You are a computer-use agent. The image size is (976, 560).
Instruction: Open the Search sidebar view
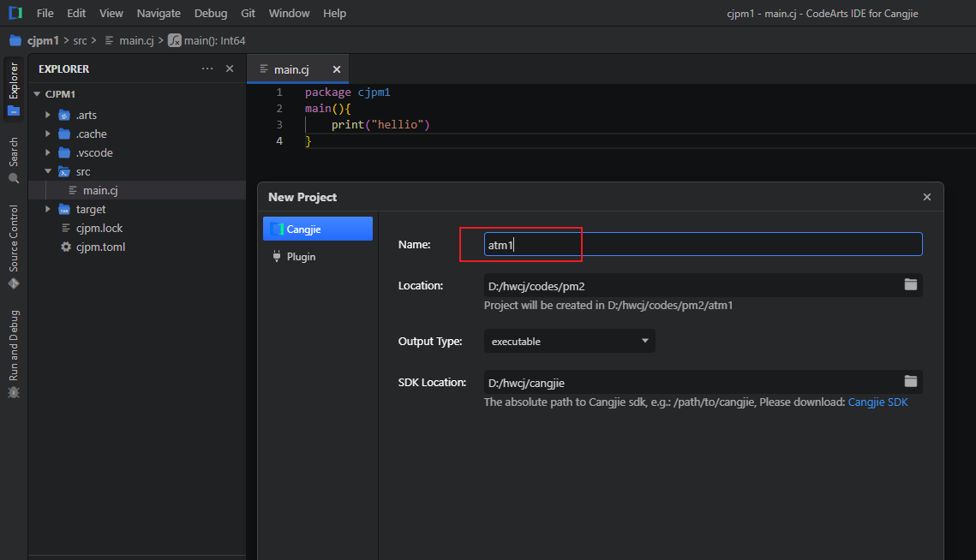click(x=14, y=160)
